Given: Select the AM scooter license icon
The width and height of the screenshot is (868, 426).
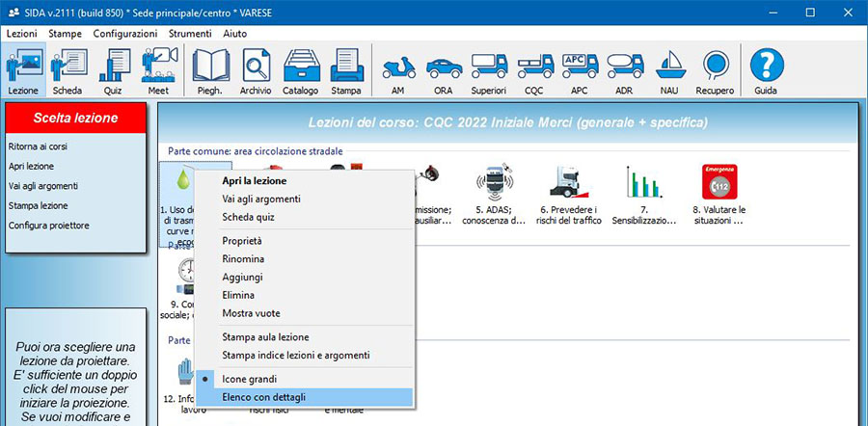Looking at the screenshot, I should coord(397,71).
